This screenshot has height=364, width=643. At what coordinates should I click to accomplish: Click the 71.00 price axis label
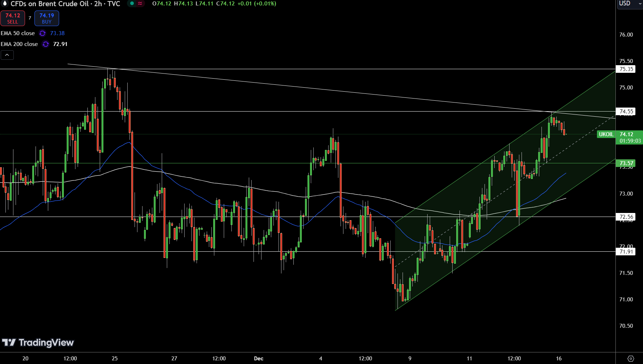(x=626, y=300)
